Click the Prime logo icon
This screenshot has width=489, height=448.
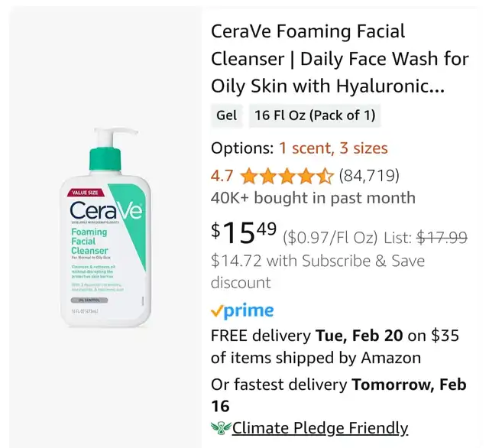[241, 310]
